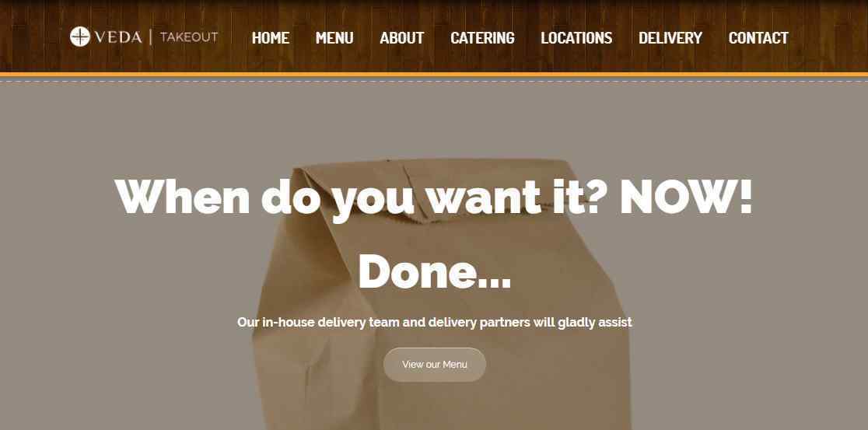Click the 'When do you want it? NOW!' headline
Viewport: 868px width, 430px height.
coord(434,198)
